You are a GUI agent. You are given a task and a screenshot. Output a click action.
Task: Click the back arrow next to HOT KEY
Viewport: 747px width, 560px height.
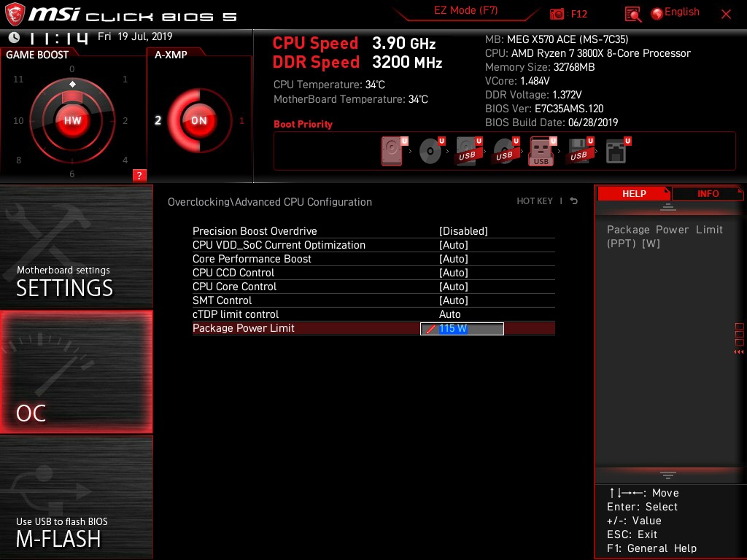[573, 201]
